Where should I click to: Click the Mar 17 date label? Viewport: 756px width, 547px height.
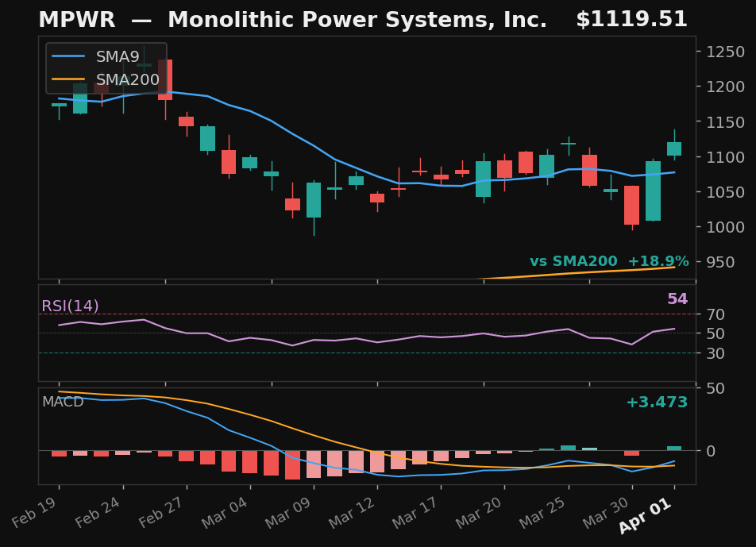pos(415,512)
